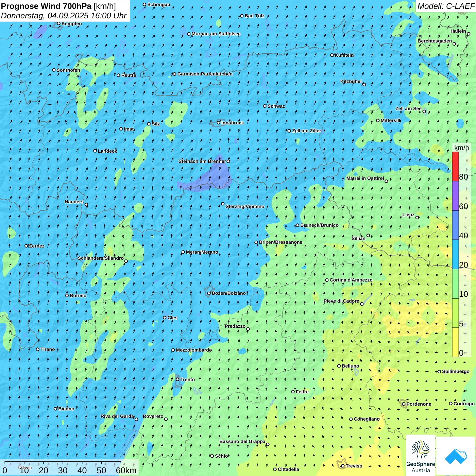This screenshot has height=476, width=476.
Task: Pick the dark blue 40–60 legend band
Action: click(x=455, y=225)
